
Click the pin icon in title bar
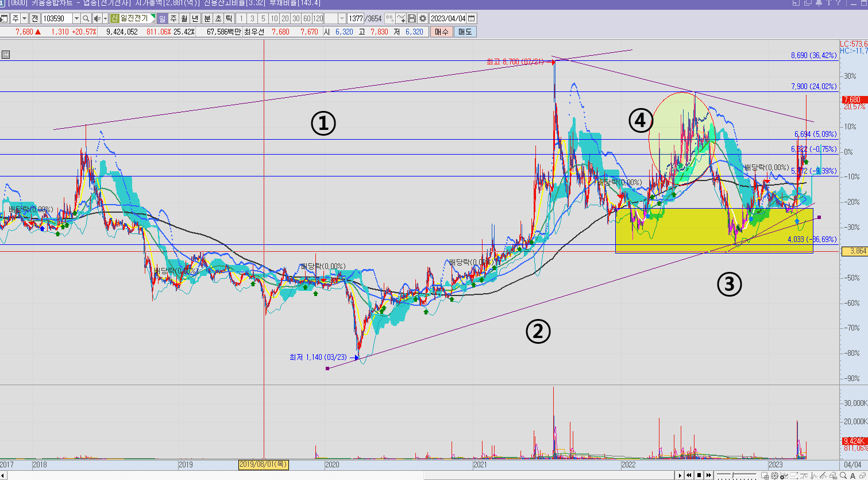coord(819,3)
